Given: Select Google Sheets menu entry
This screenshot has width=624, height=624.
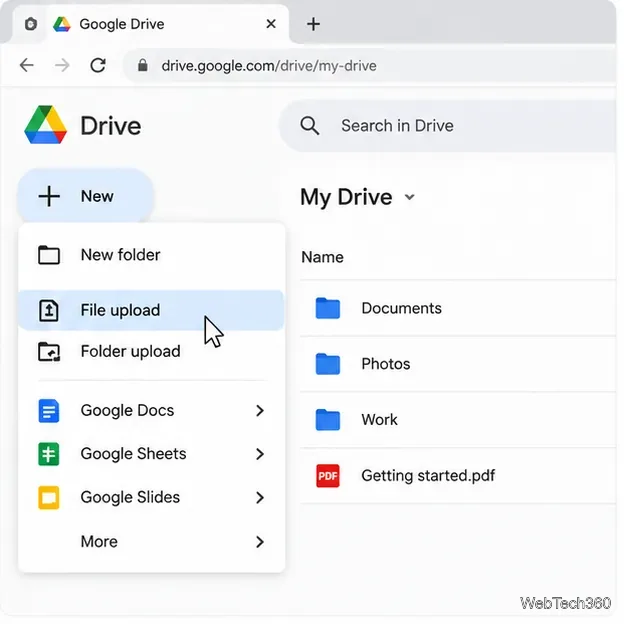Looking at the screenshot, I should coord(151,454).
